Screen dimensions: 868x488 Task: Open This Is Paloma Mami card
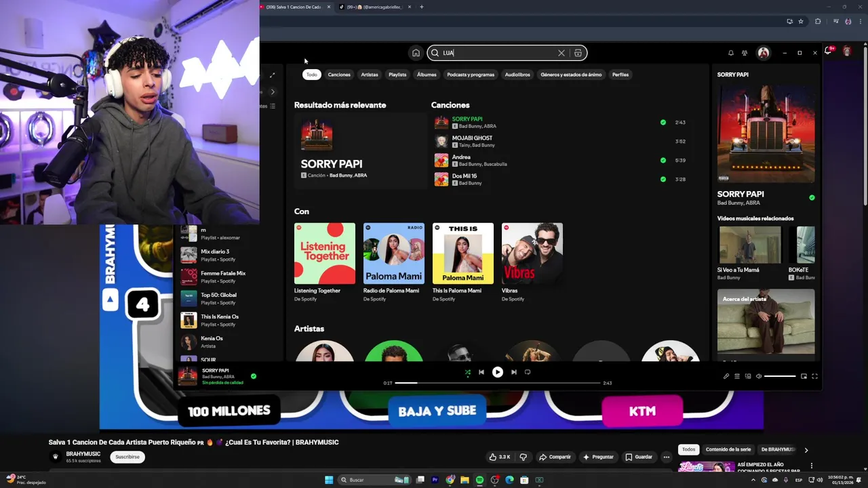[463, 262]
